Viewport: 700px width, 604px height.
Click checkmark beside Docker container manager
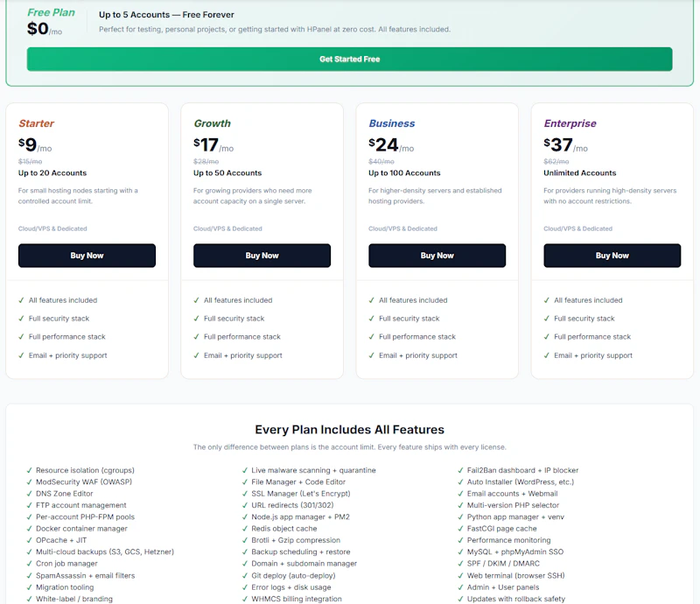[x=30, y=529]
